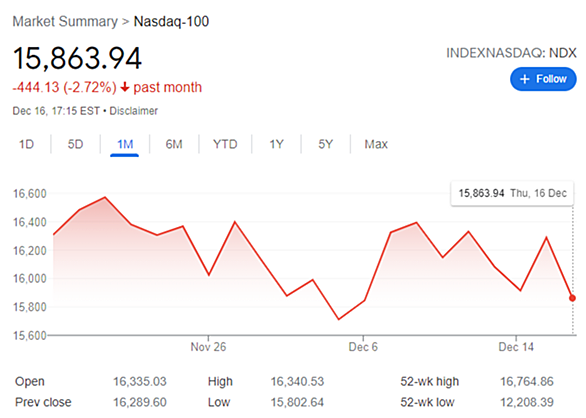
Task: Select the Max time range tab
Action: coord(376,144)
